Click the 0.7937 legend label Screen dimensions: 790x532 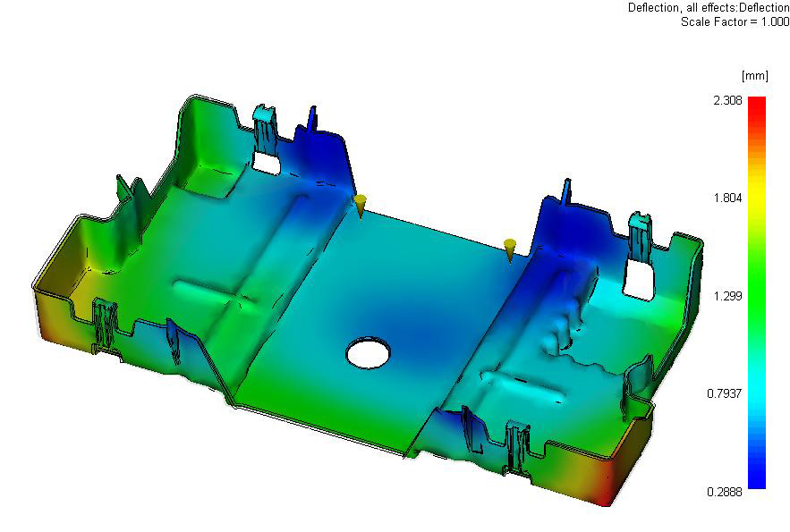pos(725,393)
